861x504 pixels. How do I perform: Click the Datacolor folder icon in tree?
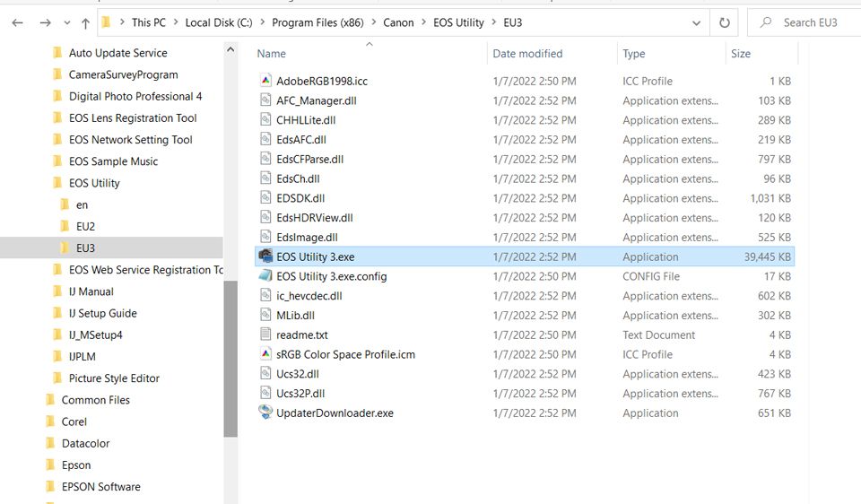coord(49,443)
